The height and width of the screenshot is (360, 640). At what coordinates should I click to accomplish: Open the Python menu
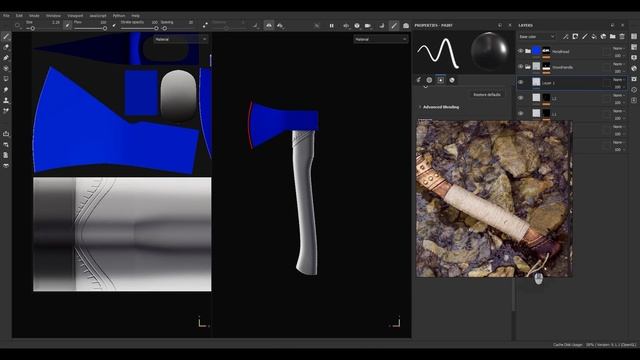click(119, 16)
